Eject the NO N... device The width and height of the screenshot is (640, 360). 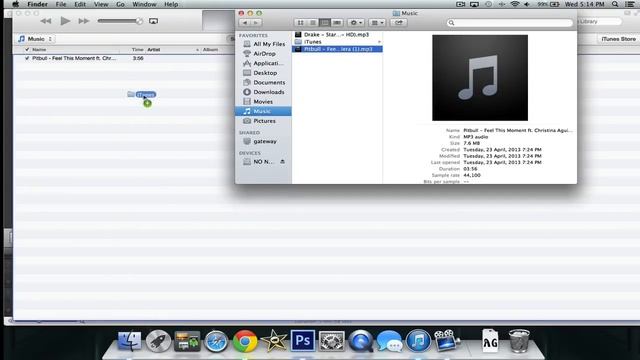point(282,162)
